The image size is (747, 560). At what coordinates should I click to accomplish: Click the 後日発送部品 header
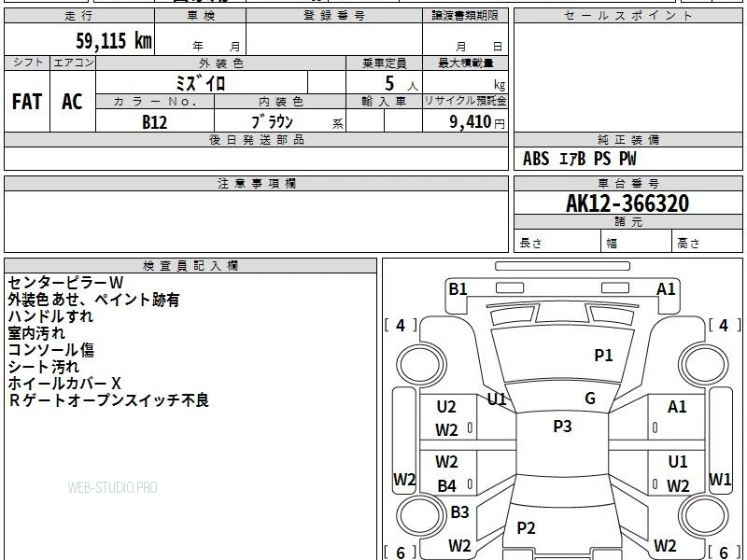point(256,139)
